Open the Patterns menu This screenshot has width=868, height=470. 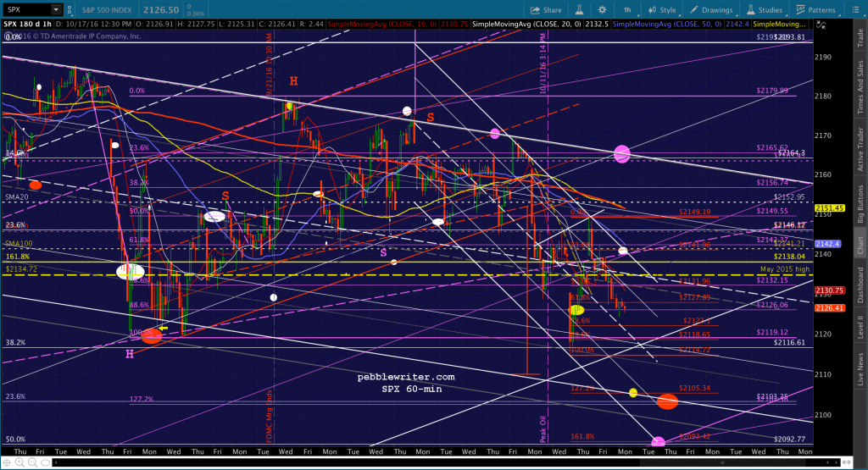816,10
